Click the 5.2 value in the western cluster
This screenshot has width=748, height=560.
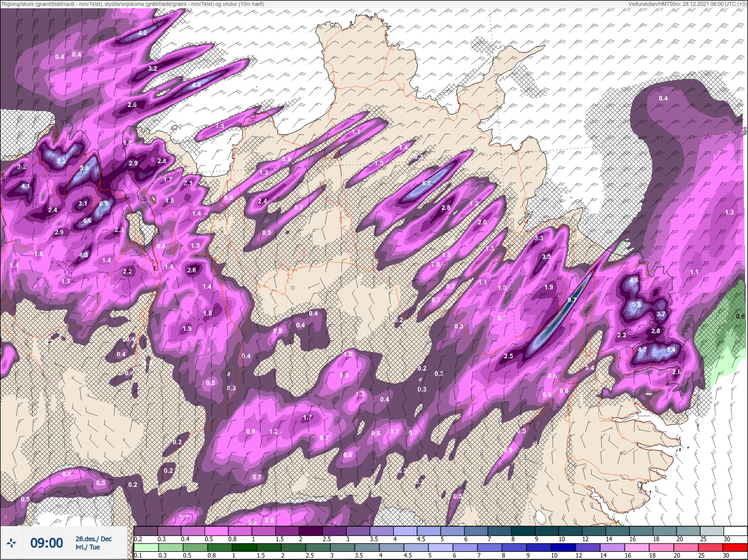click(x=61, y=160)
